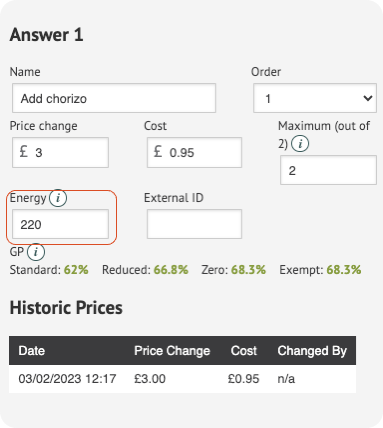Image resolution: width=383 pixels, height=428 pixels.
Task: Click the Energy info icon
Action: [58, 198]
